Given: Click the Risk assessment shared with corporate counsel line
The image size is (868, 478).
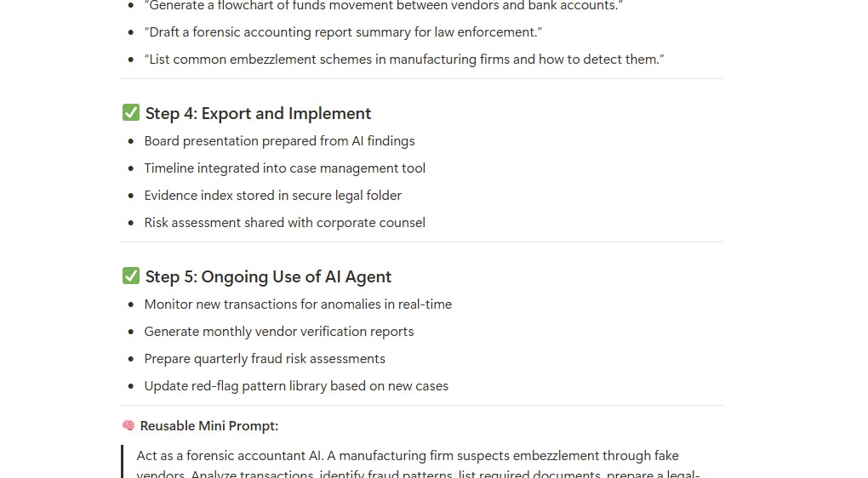Looking at the screenshot, I should coord(284,222).
